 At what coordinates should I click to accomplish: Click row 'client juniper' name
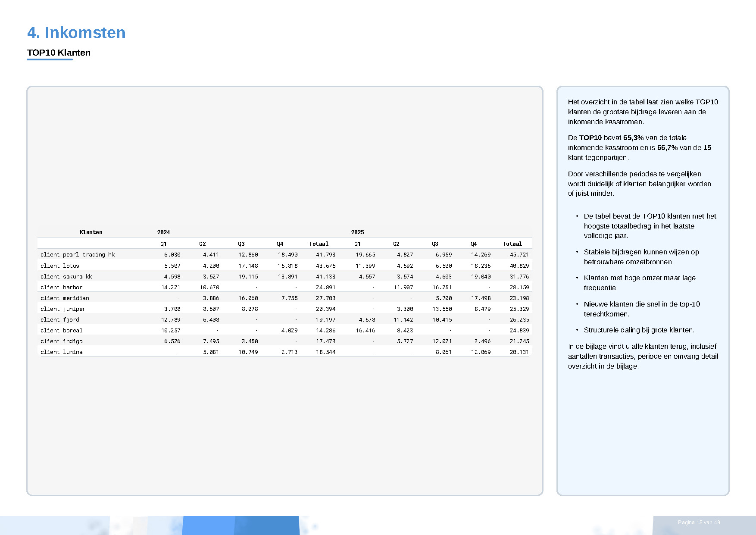click(63, 309)
